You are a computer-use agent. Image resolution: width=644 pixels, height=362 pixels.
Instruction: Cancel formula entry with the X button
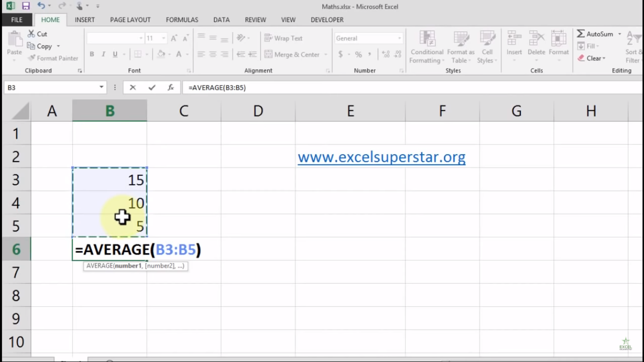[x=133, y=88]
